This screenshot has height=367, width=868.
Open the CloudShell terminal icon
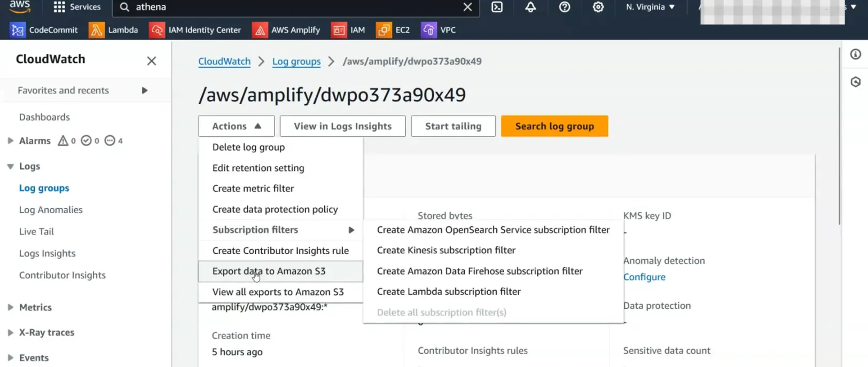tap(497, 7)
